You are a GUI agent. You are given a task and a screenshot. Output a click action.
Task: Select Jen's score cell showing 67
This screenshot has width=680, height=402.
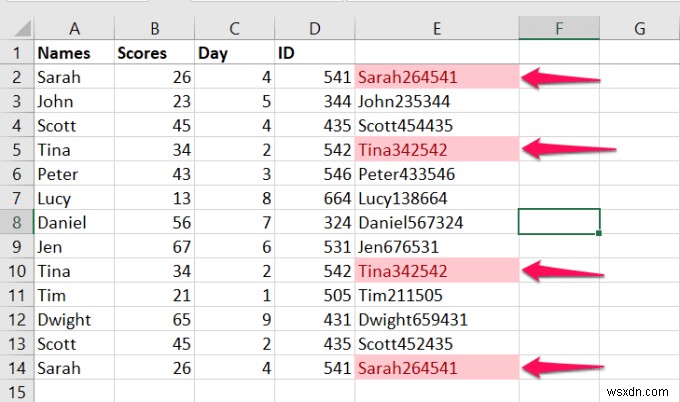click(152, 246)
